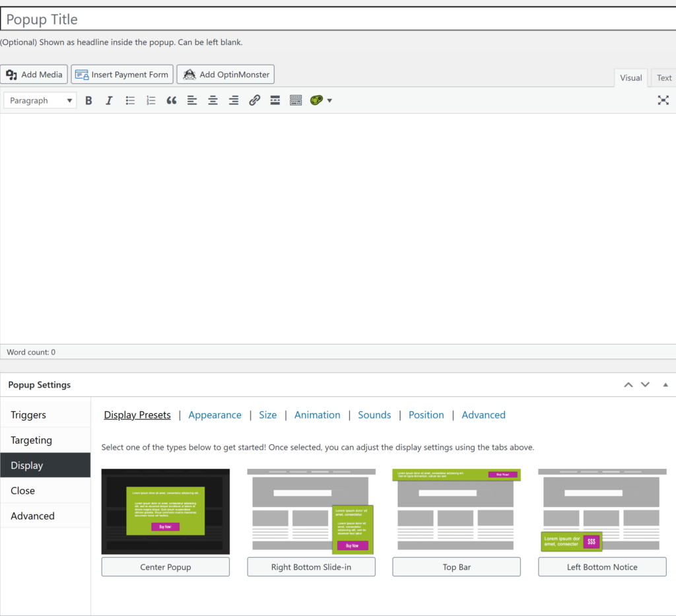Click the insert link icon
Viewport: 676px width, 616px height.
click(x=254, y=100)
